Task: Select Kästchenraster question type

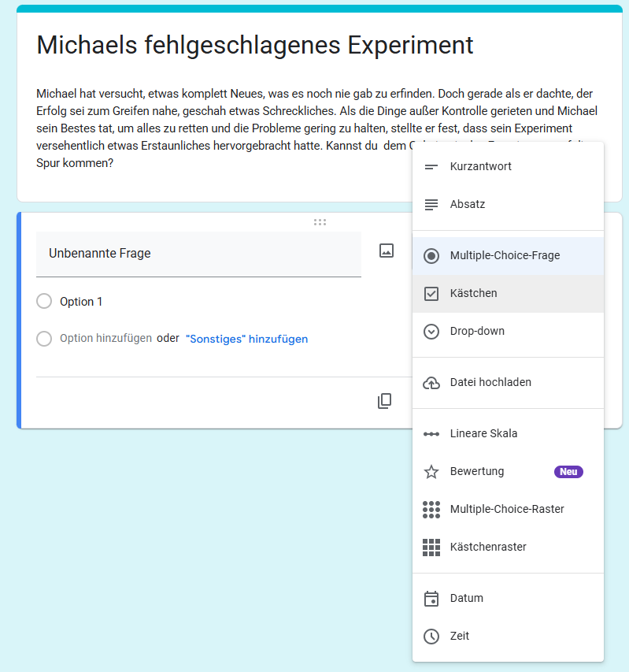Action: click(x=488, y=548)
